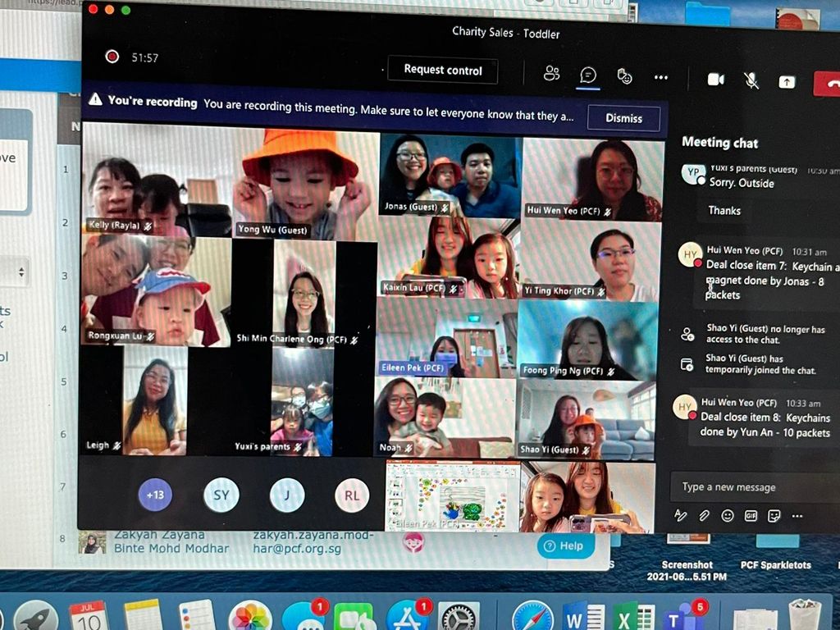Click the 'Thanks' chat message
The width and height of the screenshot is (840, 630).
click(x=724, y=211)
